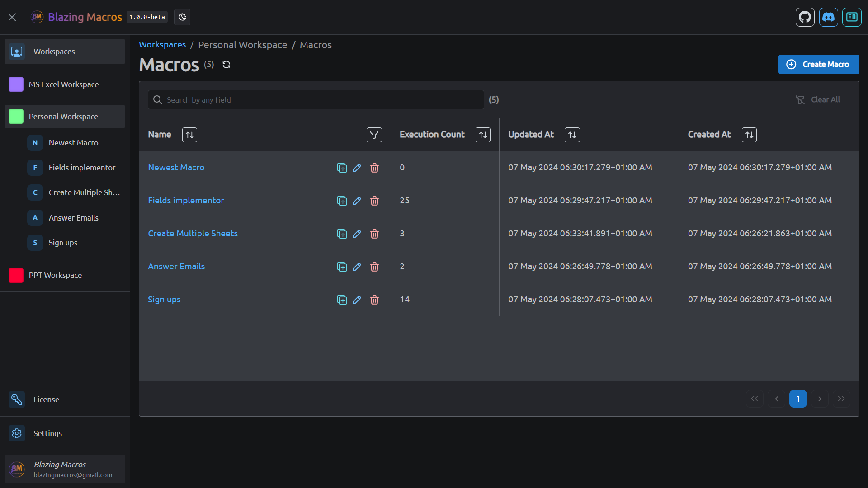This screenshot has height=488, width=868.
Task: Open Newest Macro link in table
Action: pos(176,168)
